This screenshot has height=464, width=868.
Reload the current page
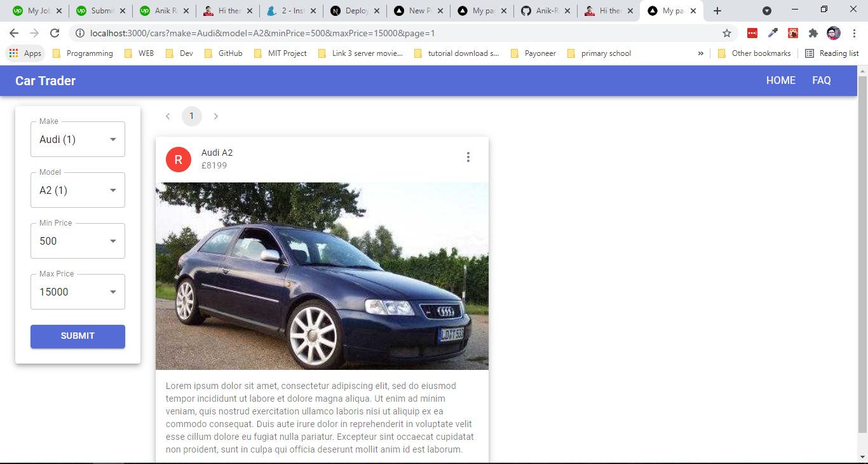(x=55, y=33)
